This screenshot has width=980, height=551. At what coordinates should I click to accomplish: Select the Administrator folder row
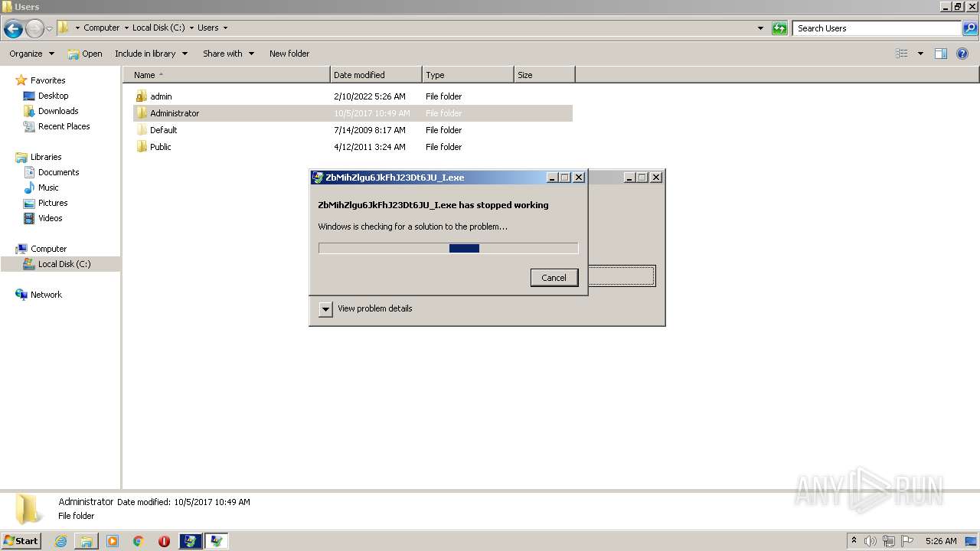(x=353, y=113)
